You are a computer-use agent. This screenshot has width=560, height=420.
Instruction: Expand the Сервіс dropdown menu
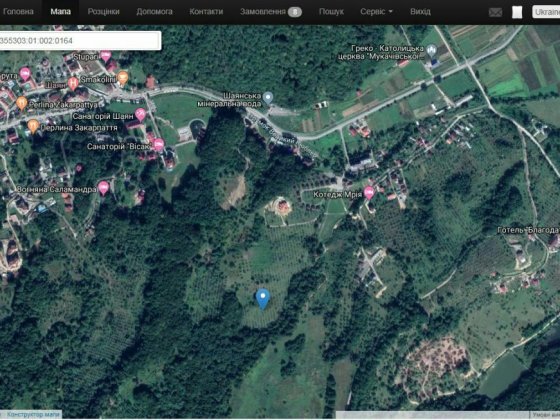pos(376,12)
